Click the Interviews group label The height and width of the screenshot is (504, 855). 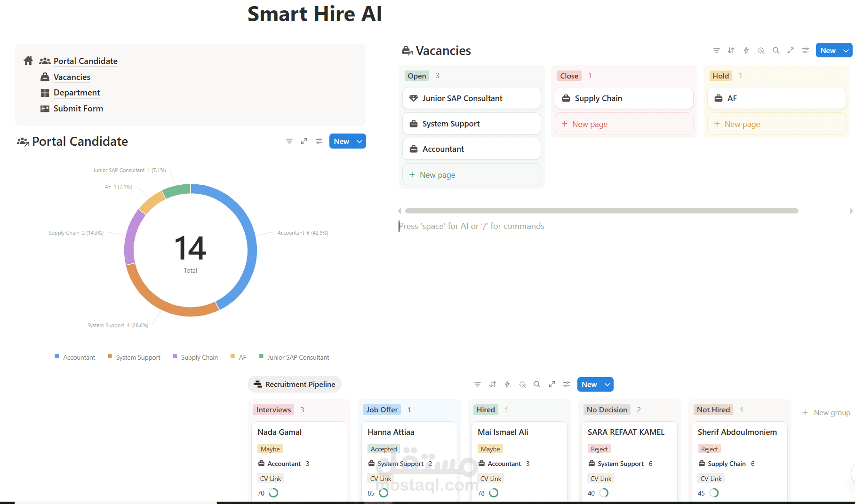(x=273, y=409)
